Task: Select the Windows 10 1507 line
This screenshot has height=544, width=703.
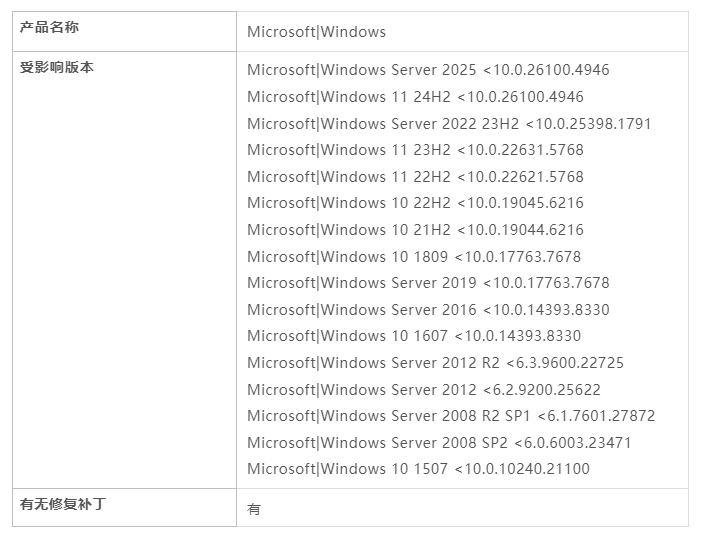Action: 418,469
